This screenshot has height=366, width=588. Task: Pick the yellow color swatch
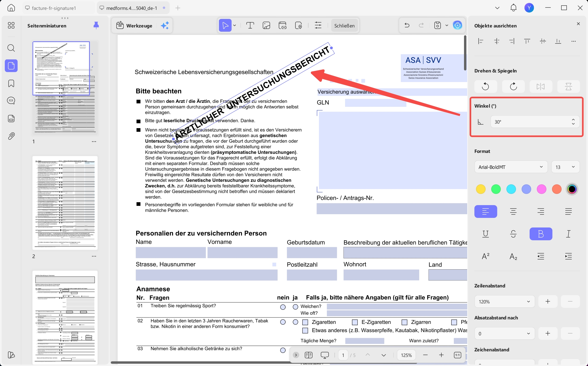pyautogui.click(x=481, y=189)
